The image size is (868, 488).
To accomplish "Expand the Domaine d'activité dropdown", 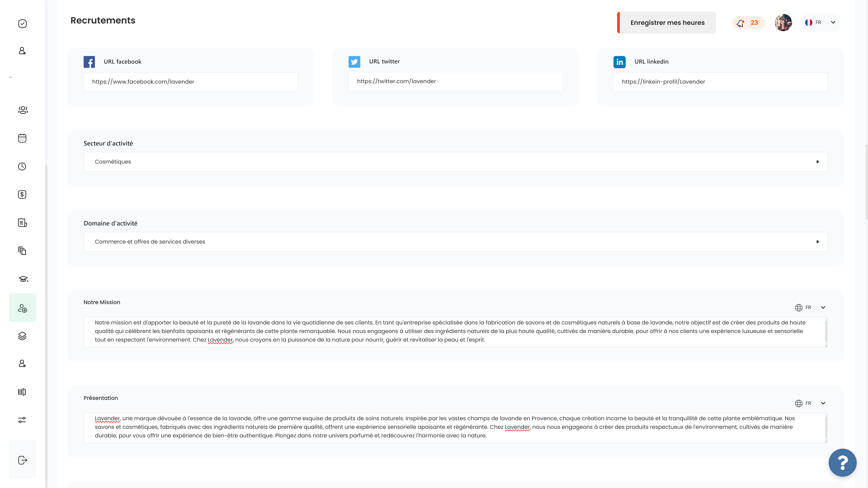I will coord(456,242).
